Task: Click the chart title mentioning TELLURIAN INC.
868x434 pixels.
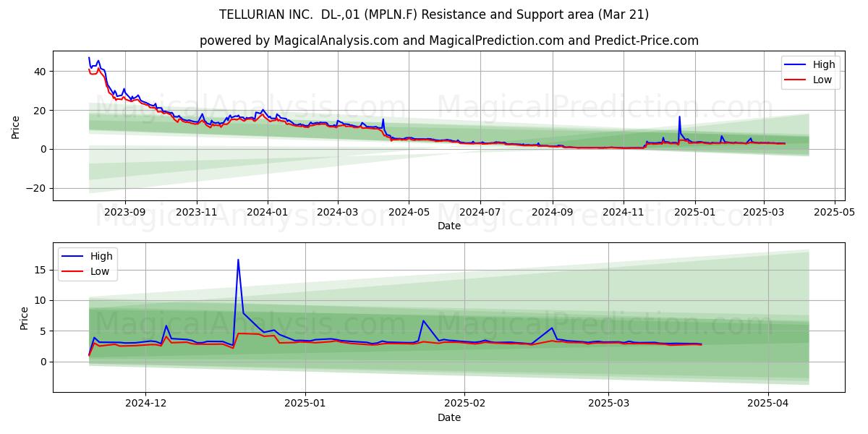Action: pos(434,14)
